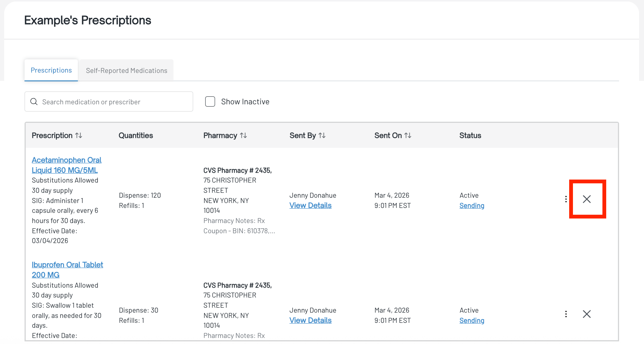The width and height of the screenshot is (644, 344).
Task: View Details for Acetaminophen sender
Action: pyautogui.click(x=310, y=206)
